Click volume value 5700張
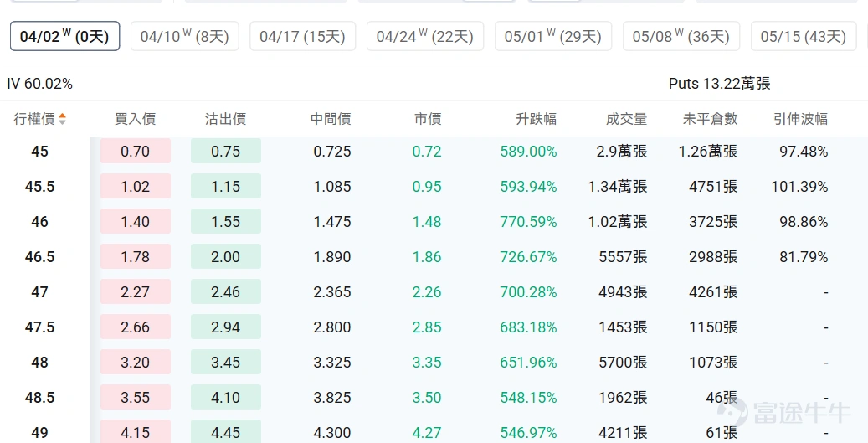The height and width of the screenshot is (443, 868). coord(623,362)
